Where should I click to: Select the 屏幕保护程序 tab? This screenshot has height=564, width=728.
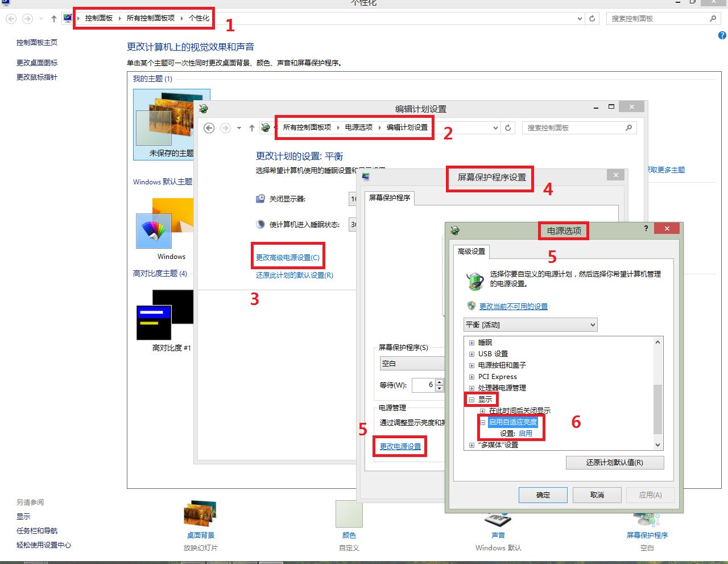388,198
